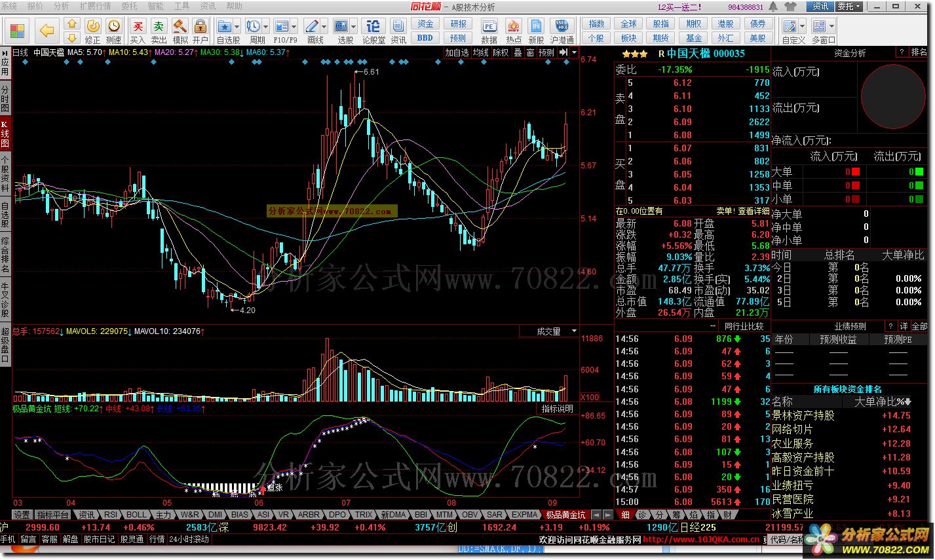The image size is (935, 560).
Task: Click the 卖出 sell icon
Action: (x=159, y=26)
